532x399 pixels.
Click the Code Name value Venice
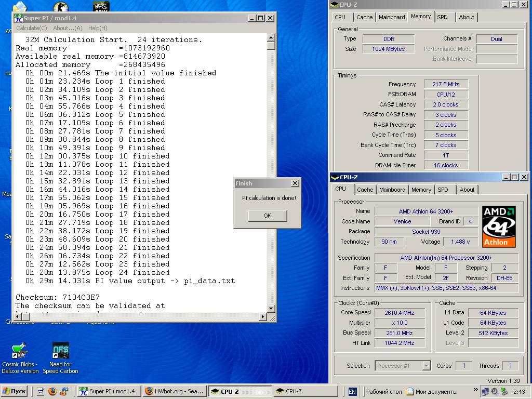pos(402,221)
